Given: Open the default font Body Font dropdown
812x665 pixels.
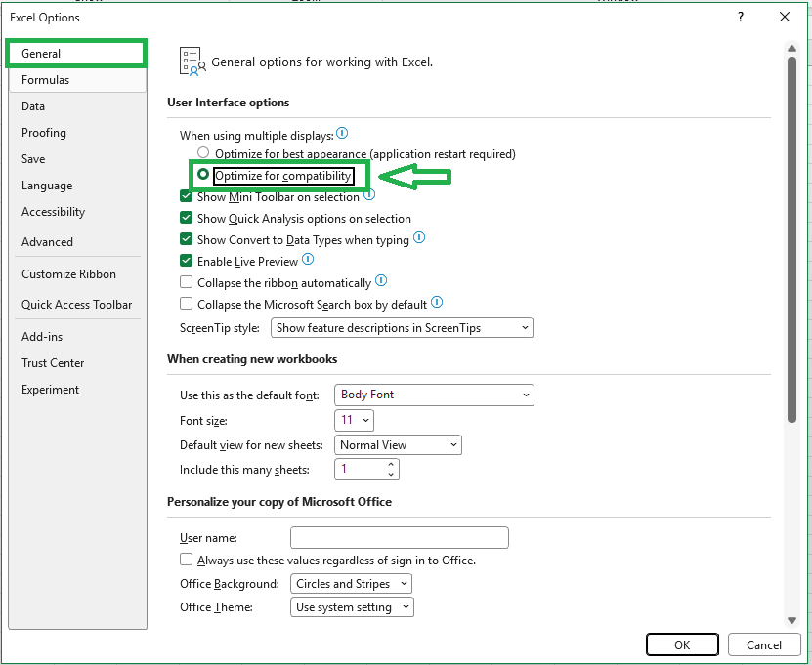Looking at the screenshot, I should pos(435,395).
